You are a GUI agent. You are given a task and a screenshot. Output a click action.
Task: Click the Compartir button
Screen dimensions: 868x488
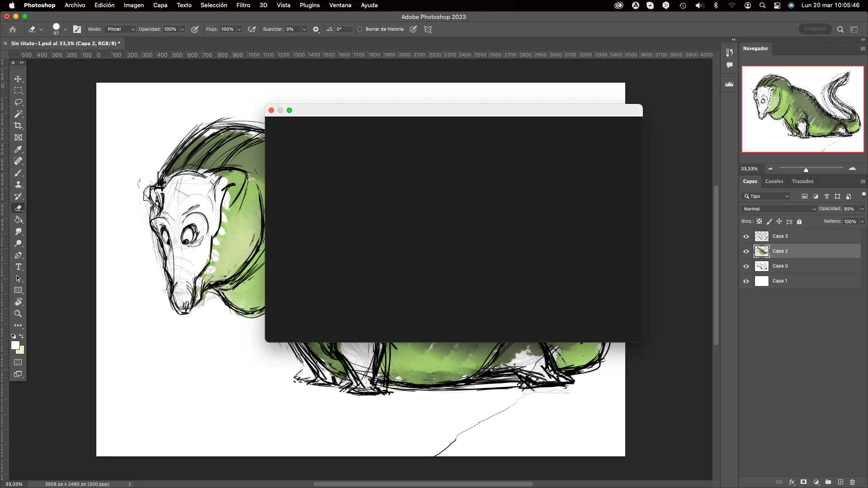[x=815, y=29]
